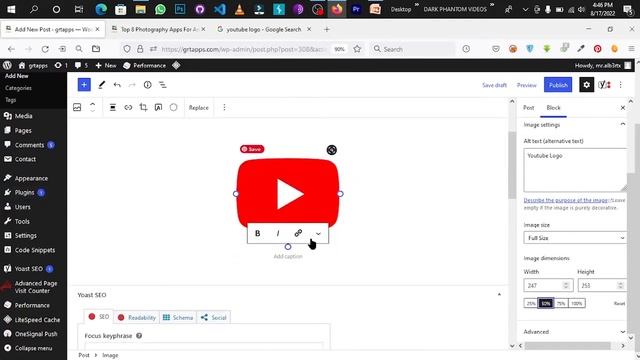Open the Social tab
This screenshot has width=640, height=360.
coord(213,317)
